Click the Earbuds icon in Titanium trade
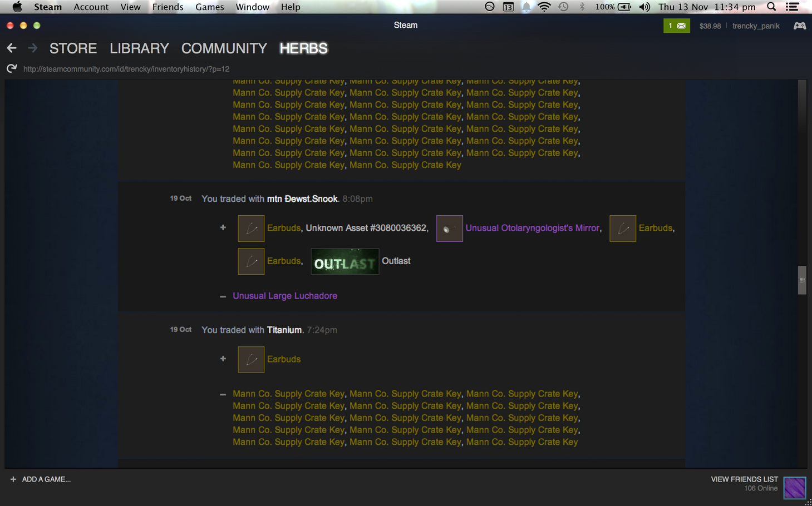 point(251,359)
